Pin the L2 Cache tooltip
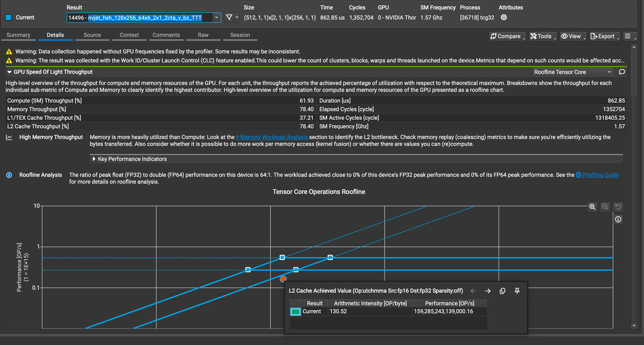 click(517, 291)
